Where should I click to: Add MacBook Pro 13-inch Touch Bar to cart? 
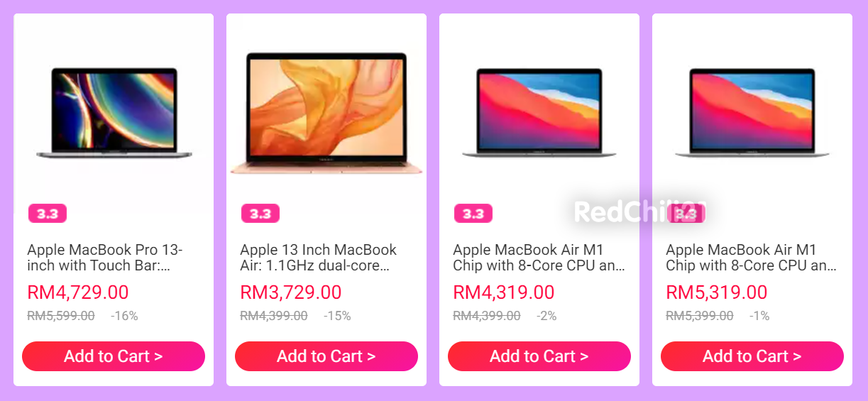click(x=114, y=356)
